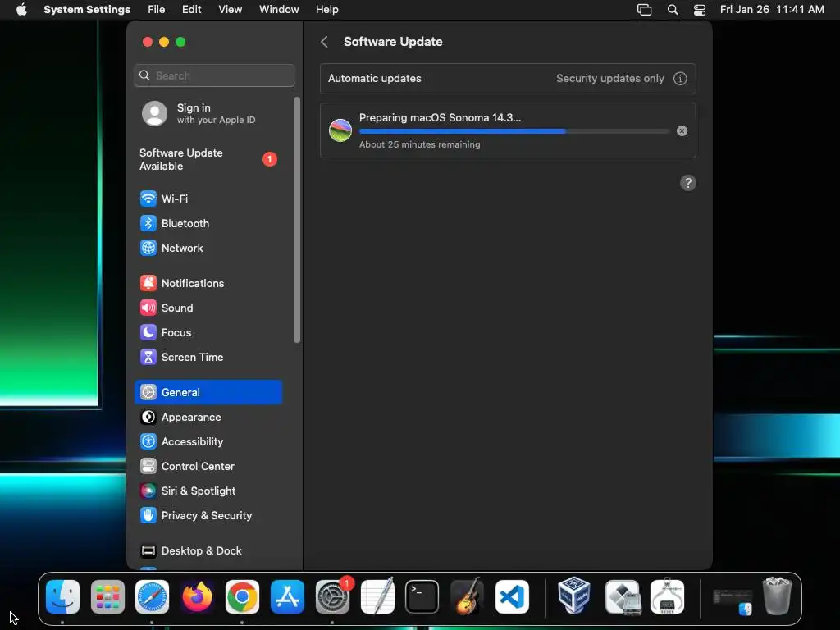The width and height of the screenshot is (840, 630).
Task: Click the Automatic updates row
Action: 508,79
